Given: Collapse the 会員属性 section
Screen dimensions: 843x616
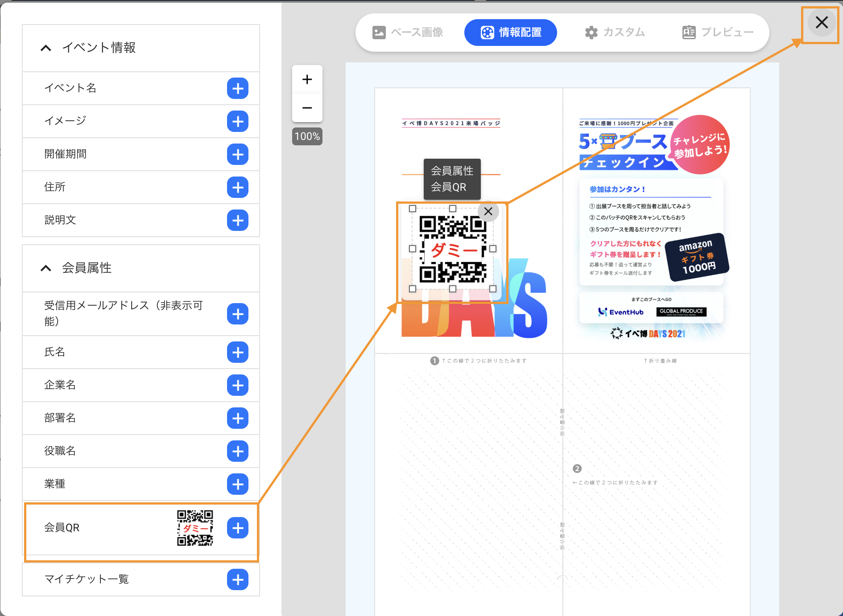Looking at the screenshot, I should click(46, 268).
